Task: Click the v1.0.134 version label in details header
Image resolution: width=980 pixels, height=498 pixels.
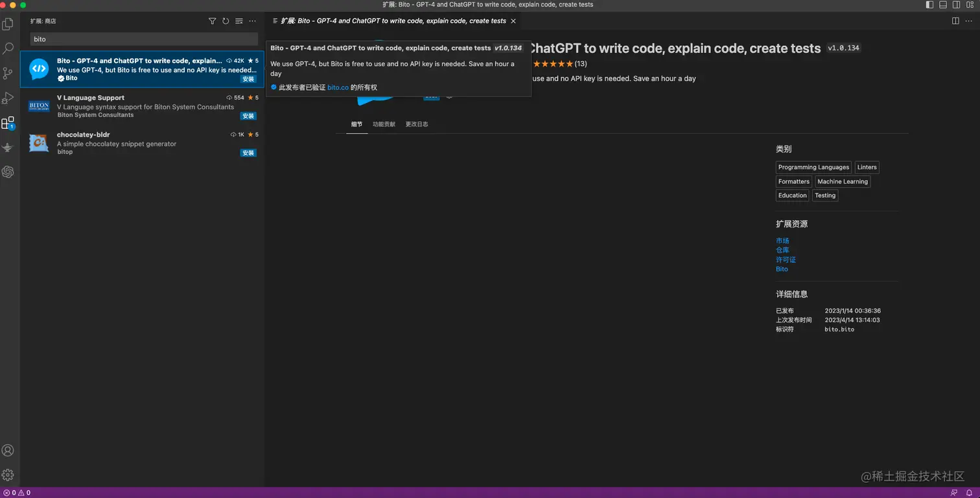Action: 844,49
